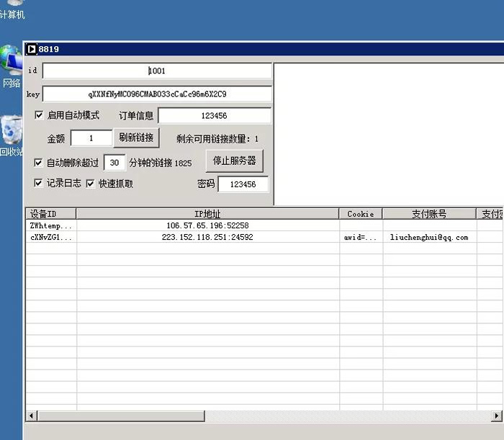Sort by the IP地址 column header
Viewport: 504px width, 440px height.
pyautogui.click(x=207, y=214)
